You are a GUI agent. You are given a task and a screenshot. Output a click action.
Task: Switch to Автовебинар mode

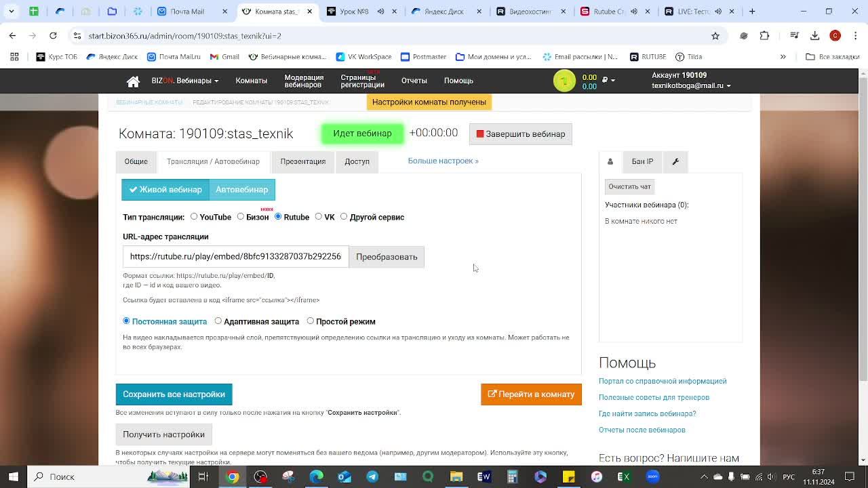pos(242,190)
